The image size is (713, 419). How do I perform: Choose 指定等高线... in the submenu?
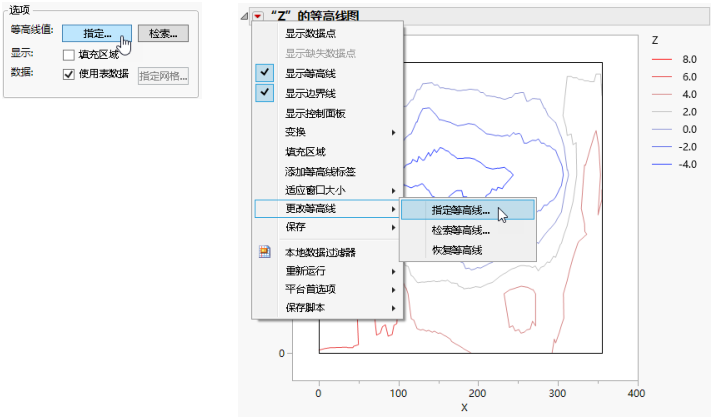pos(467,210)
